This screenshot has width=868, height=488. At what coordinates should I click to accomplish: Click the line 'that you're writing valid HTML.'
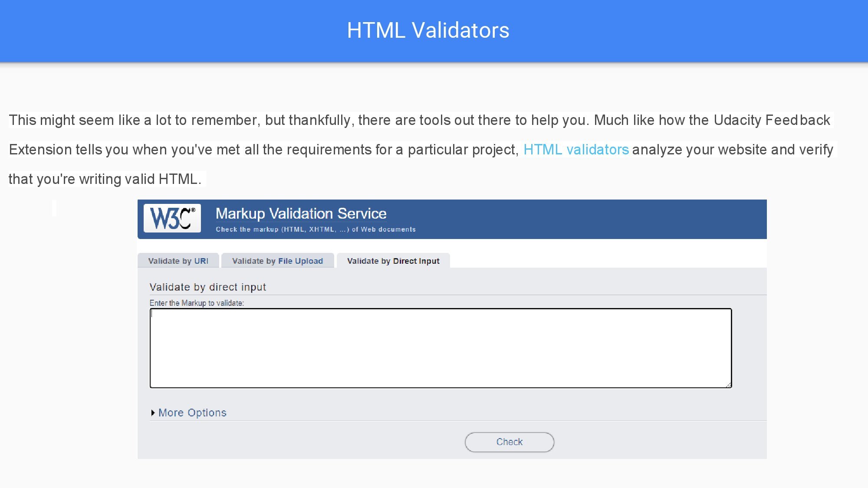105,179
